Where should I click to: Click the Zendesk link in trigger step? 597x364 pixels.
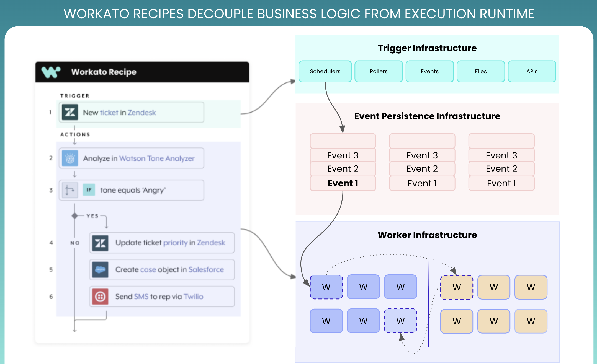[142, 113]
